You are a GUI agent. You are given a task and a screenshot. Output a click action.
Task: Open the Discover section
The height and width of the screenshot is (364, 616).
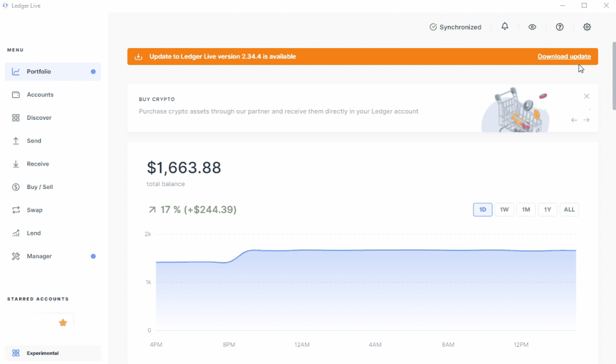53,118
